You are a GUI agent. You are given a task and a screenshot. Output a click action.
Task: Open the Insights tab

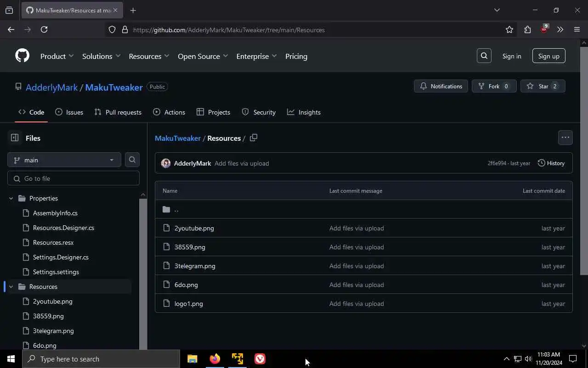[304, 112]
